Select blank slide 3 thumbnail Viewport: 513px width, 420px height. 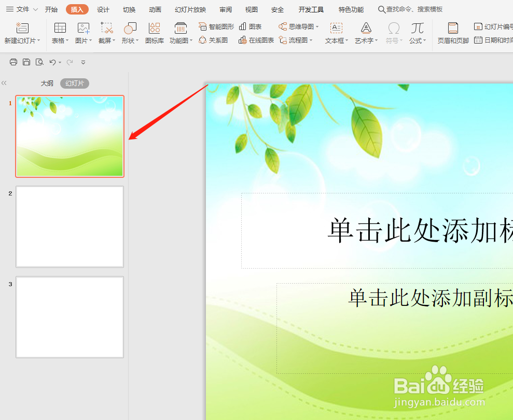pyautogui.click(x=70, y=317)
